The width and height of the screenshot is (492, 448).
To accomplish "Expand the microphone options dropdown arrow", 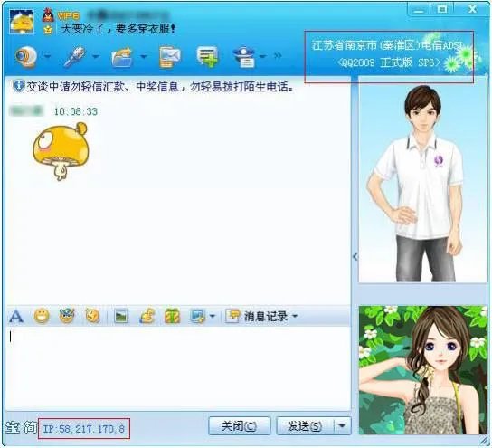I will (96, 57).
